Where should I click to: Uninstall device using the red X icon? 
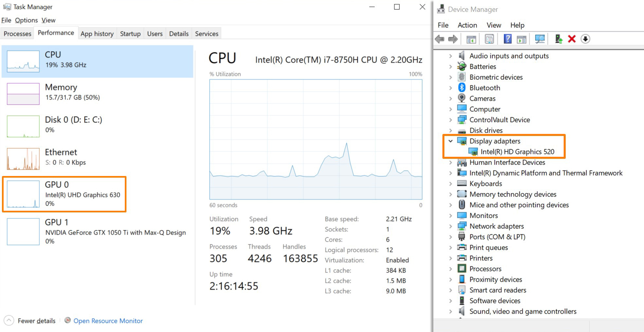[572, 39]
